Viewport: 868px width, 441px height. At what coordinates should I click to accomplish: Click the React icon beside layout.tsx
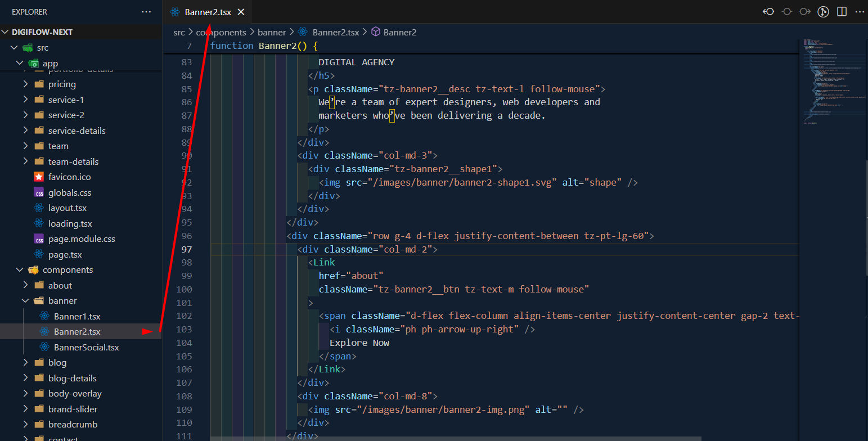coord(39,208)
